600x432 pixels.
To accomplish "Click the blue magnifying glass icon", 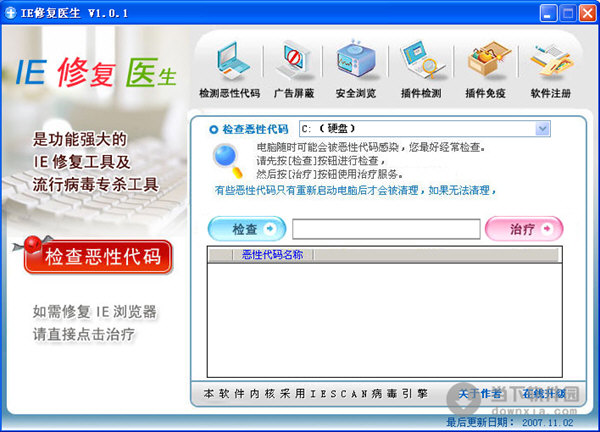I will pyautogui.click(x=227, y=161).
